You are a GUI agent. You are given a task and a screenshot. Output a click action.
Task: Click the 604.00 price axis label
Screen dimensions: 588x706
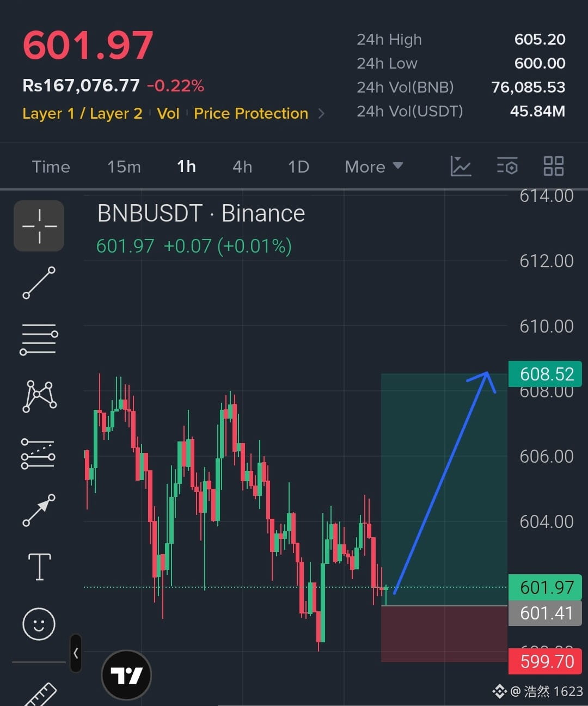(546, 522)
